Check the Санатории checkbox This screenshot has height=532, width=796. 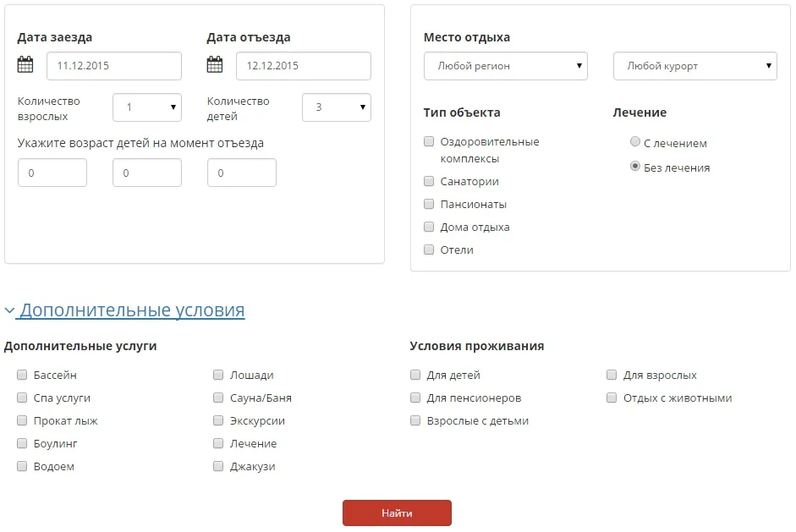(x=429, y=181)
